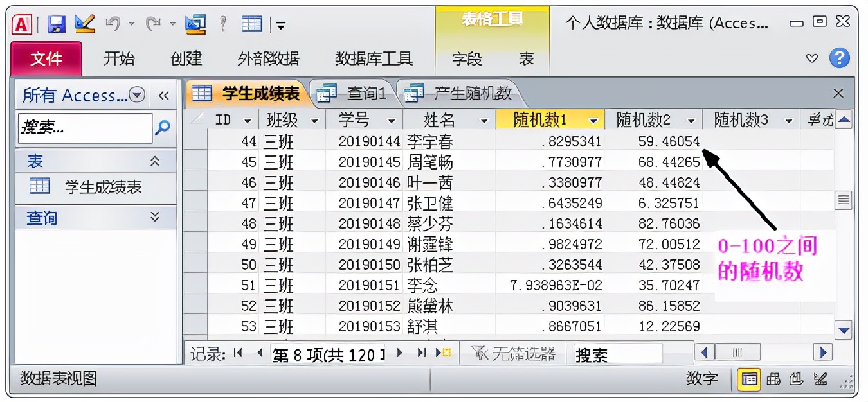Click the Redo icon

(153, 24)
